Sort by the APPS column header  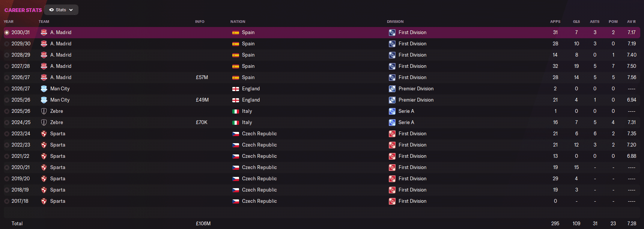click(555, 22)
